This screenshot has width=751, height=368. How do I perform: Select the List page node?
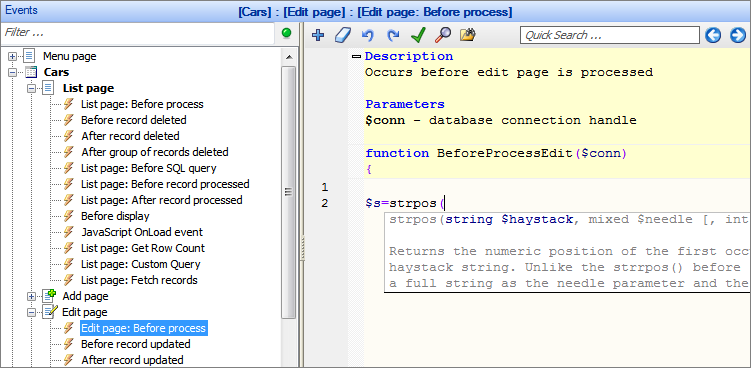click(88, 88)
